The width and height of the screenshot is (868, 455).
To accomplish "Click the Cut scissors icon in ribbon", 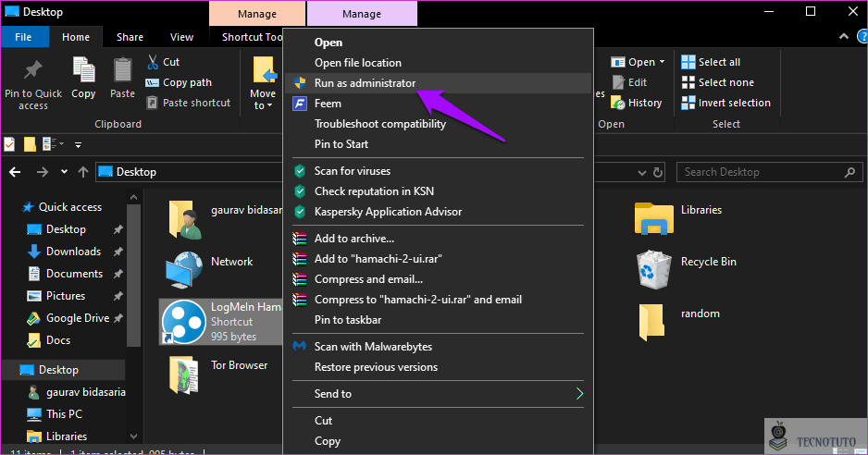I will point(153,62).
